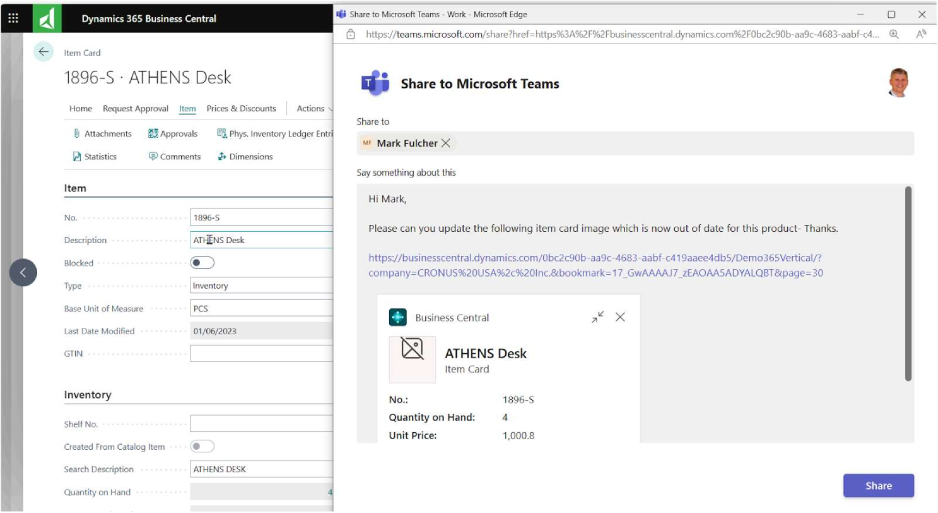The width and height of the screenshot is (938, 513).
Task: Click the Description field ATHENS Desk
Action: pos(261,240)
